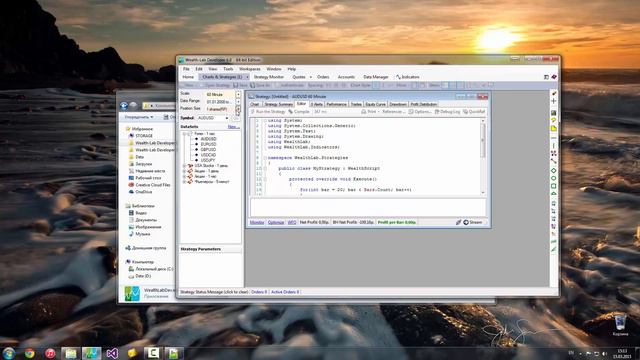The height and width of the screenshot is (360, 640).
Task: Switch to the Drawdown tab
Action: click(398, 104)
